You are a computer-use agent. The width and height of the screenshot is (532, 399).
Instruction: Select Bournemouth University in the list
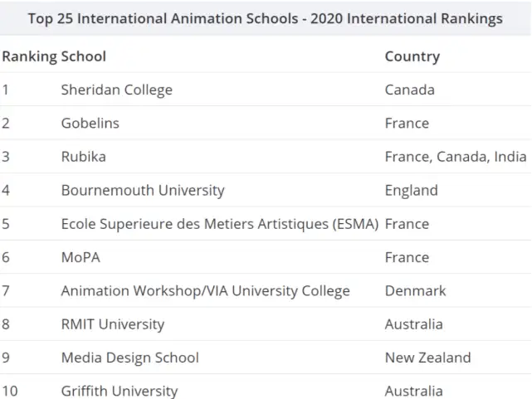[143, 190]
